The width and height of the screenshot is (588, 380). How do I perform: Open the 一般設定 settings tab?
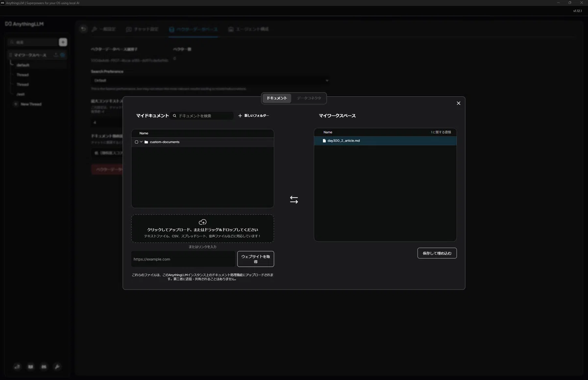pyautogui.click(x=103, y=29)
